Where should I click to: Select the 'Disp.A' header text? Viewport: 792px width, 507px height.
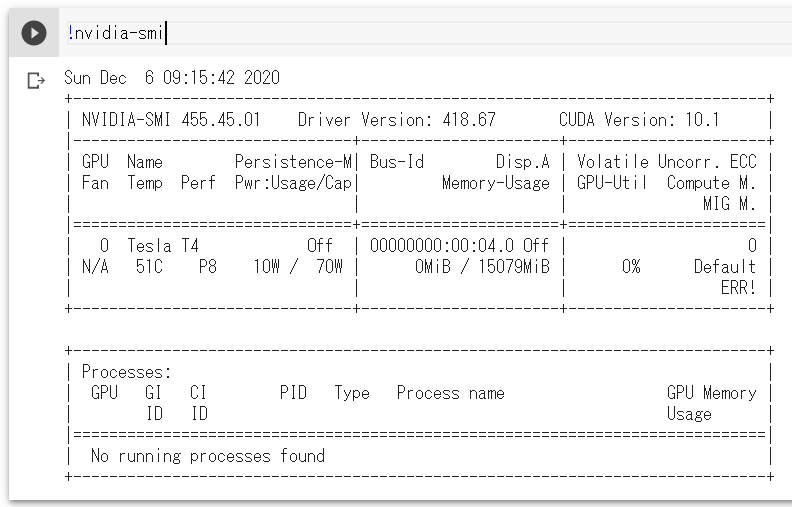coord(523,162)
